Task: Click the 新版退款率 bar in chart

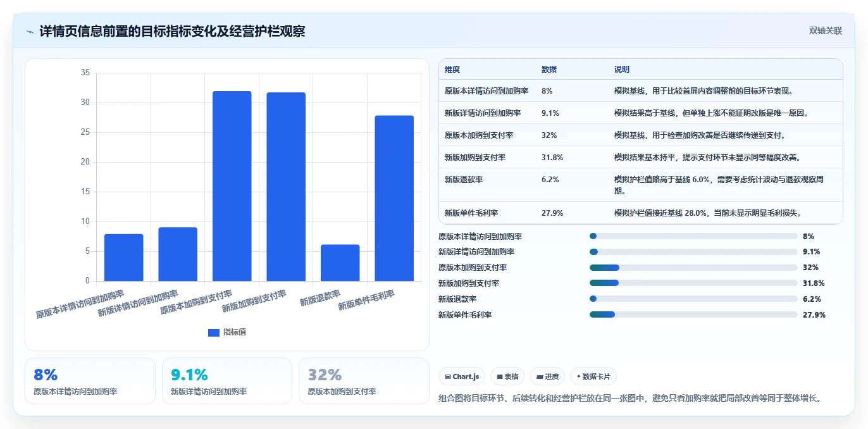Action: pos(340,263)
